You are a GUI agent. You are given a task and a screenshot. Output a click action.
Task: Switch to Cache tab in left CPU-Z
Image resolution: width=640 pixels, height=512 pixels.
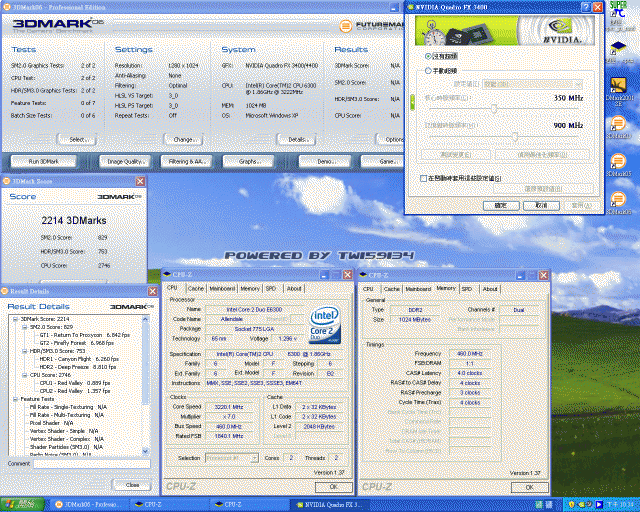tap(196, 289)
